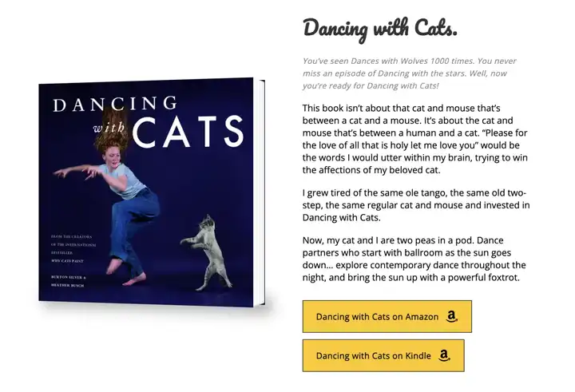Viewport: 575px width, 392px height.
Task: Click the white page edge of the book
Action: click(262, 192)
